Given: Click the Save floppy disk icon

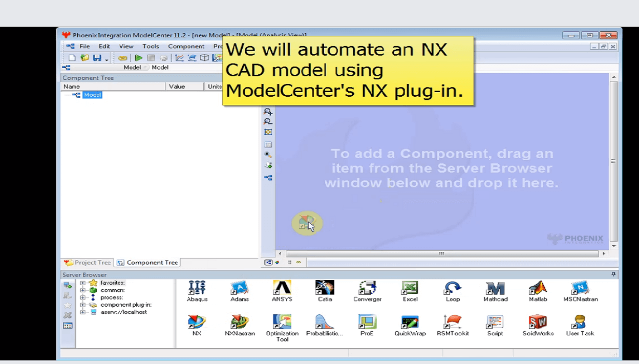Looking at the screenshot, I should (x=97, y=58).
